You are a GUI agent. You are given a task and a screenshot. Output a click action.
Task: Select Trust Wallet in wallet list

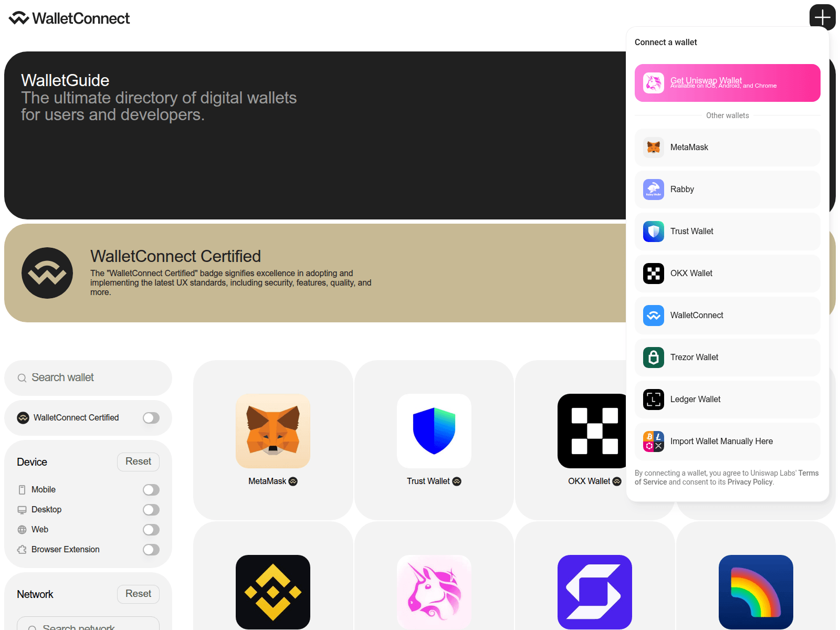[728, 232]
